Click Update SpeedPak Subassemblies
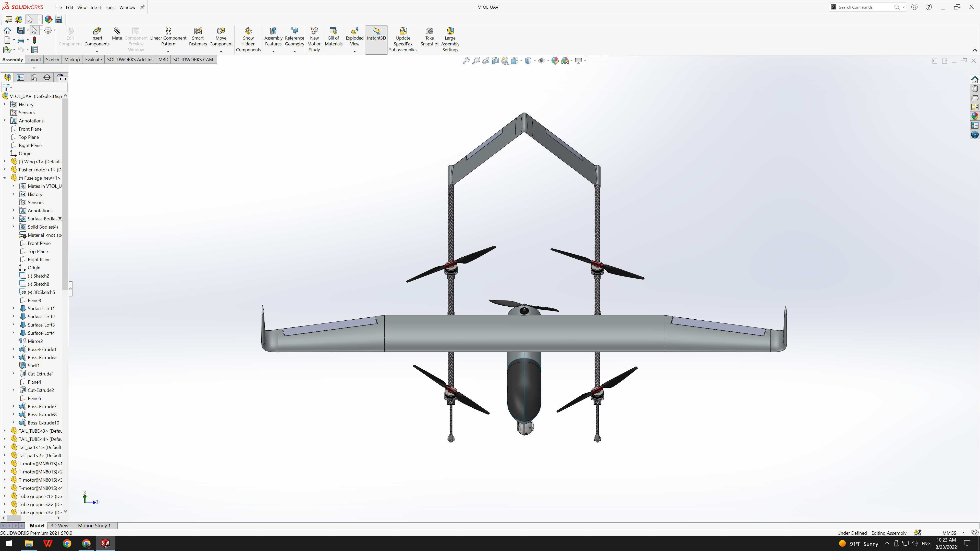Image resolution: width=980 pixels, height=551 pixels. click(x=403, y=40)
